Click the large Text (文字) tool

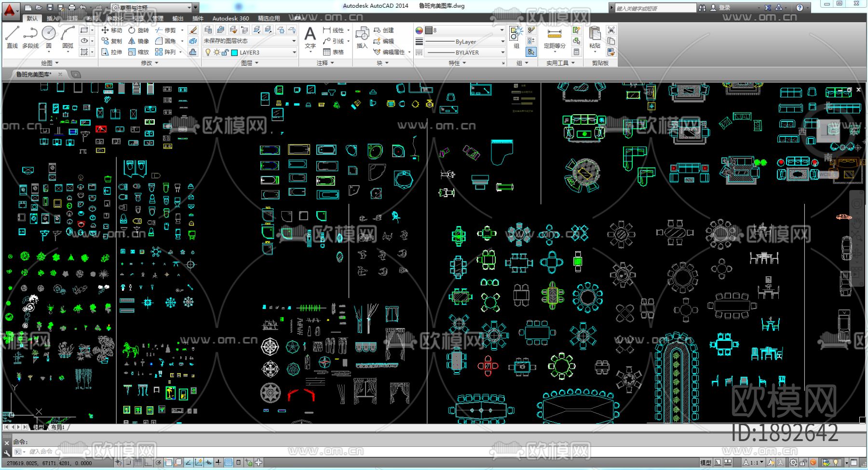point(310,37)
